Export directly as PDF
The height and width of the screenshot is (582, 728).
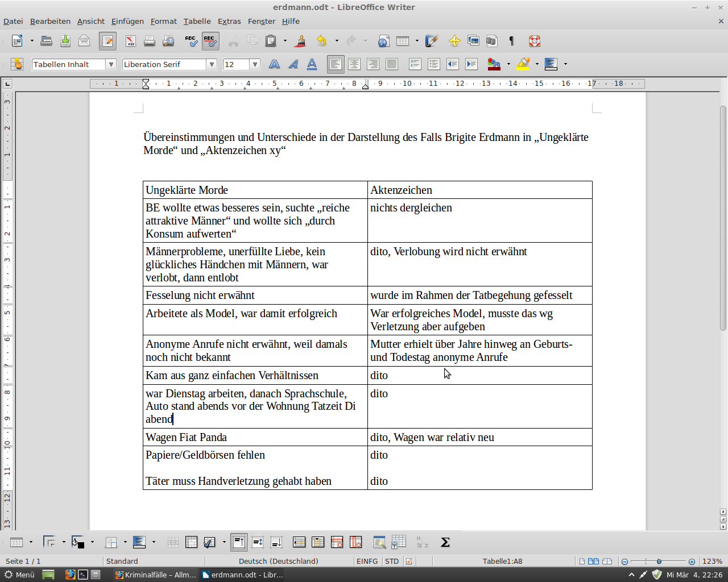point(131,41)
